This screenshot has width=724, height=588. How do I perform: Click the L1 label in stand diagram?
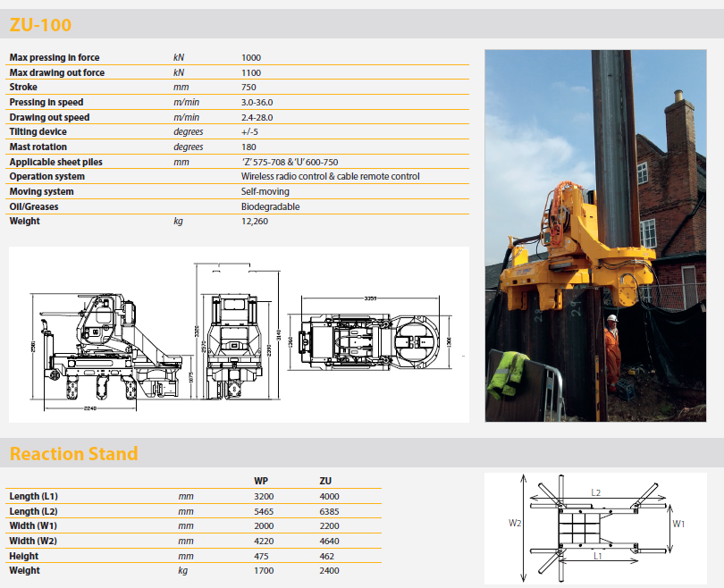click(x=597, y=556)
